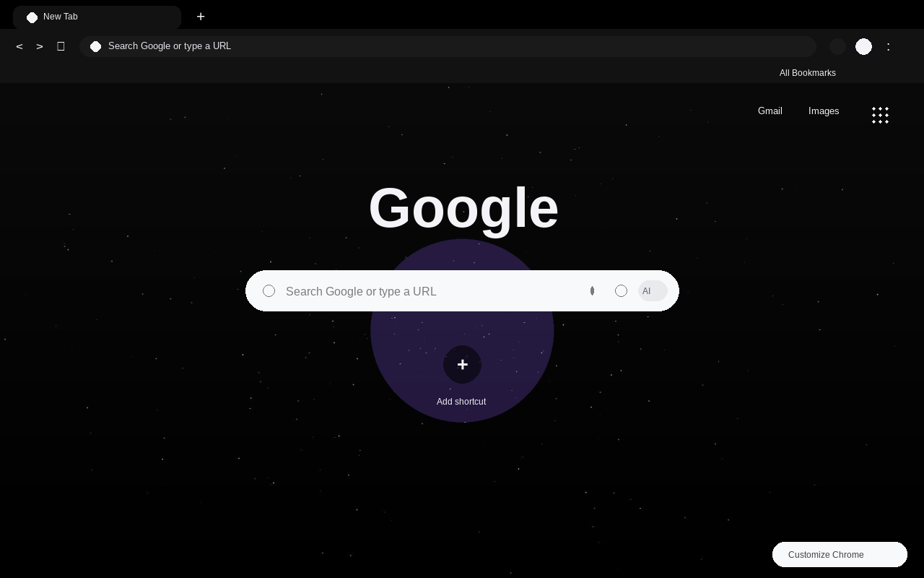
Task: Open Chrome three-dot menu
Action: coord(889,46)
